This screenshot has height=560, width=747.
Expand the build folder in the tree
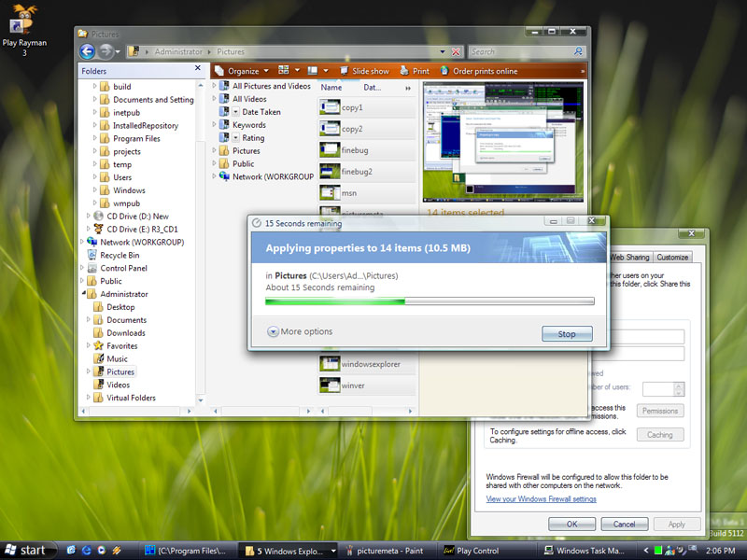click(95, 86)
